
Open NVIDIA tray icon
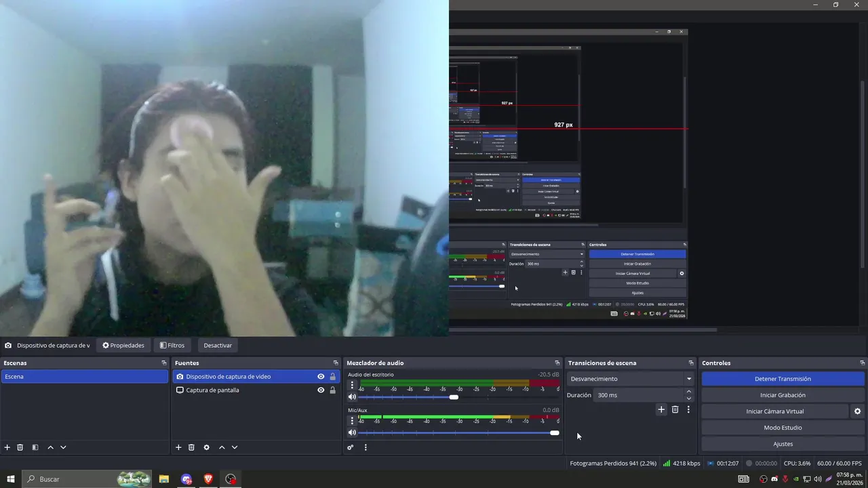pyautogui.click(x=795, y=479)
